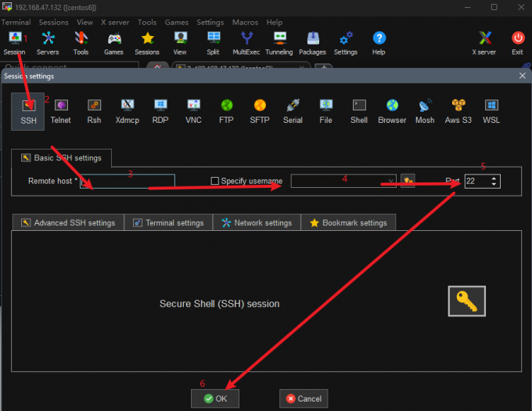The height and width of the screenshot is (411, 532).
Task: Open the Network settings tab
Action: tap(257, 222)
